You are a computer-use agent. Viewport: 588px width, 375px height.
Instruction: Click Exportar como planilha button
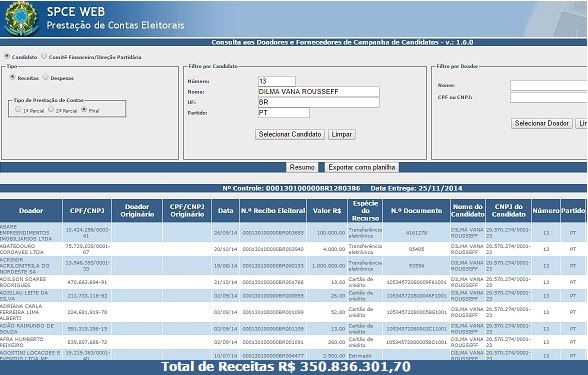(x=362, y=167)
